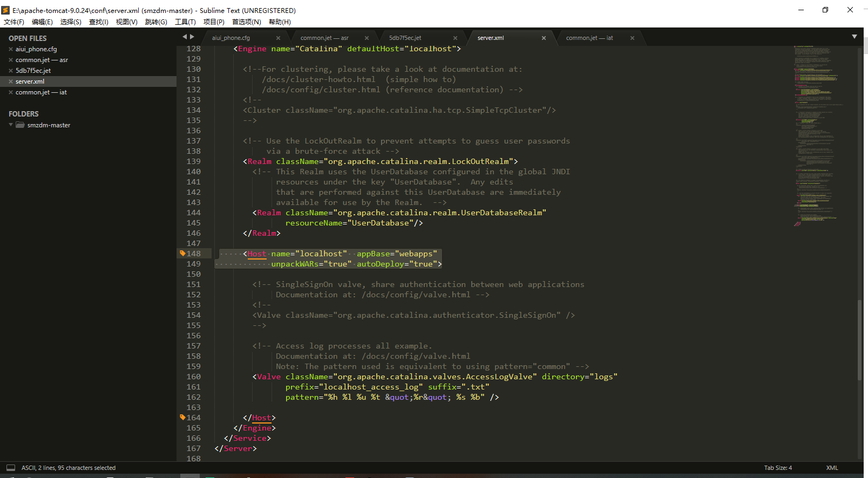Open the 编辑(E) menu
868x478 pixels.
pos(42,22)
